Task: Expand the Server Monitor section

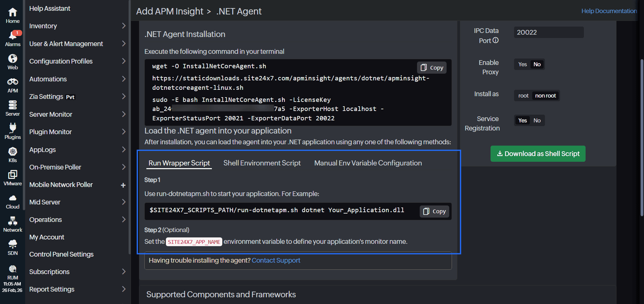Action: (x=50, y=114)
